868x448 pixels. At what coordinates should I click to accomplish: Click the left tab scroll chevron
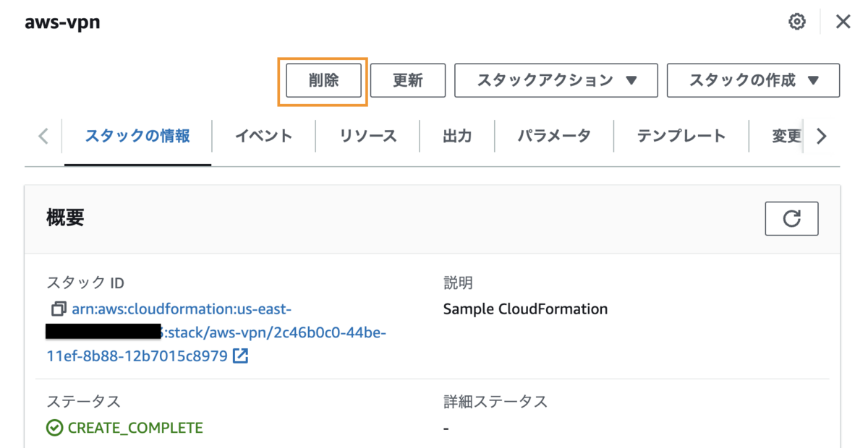[x=43, y=136]
